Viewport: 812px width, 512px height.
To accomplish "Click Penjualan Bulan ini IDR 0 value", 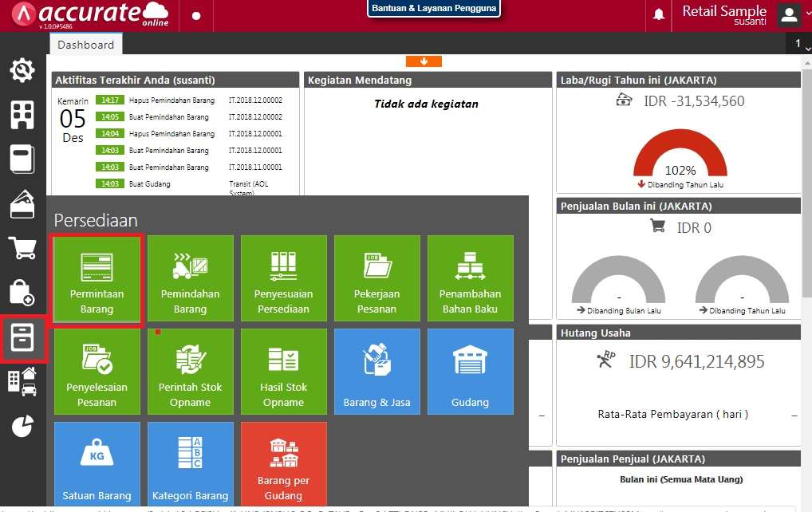I will tap(694, 228).
